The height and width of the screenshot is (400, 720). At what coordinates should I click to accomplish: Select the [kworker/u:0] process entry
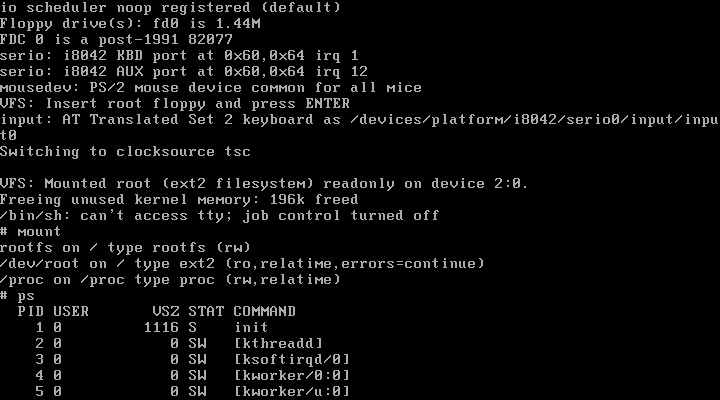[292, 392]
